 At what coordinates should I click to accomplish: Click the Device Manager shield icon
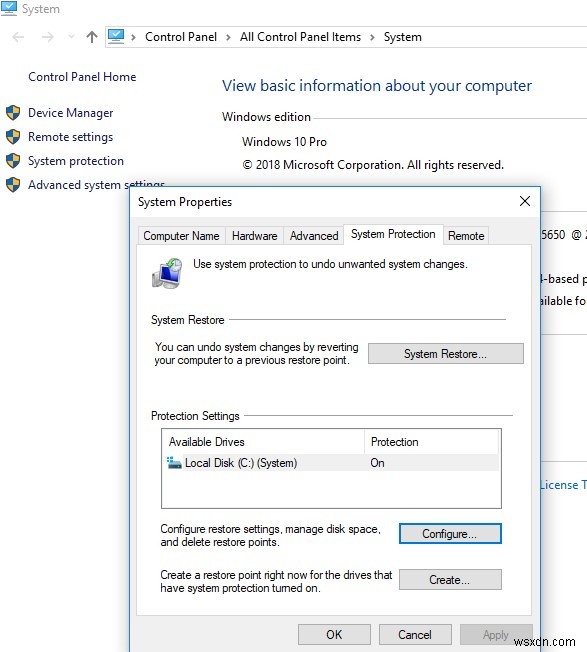point(13,113)
